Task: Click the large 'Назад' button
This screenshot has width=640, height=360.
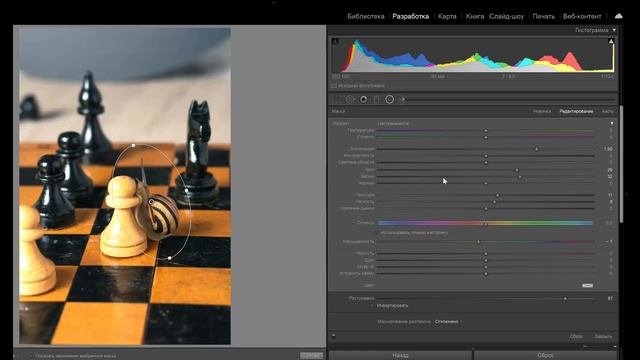Action: click(x=400, y=355)
